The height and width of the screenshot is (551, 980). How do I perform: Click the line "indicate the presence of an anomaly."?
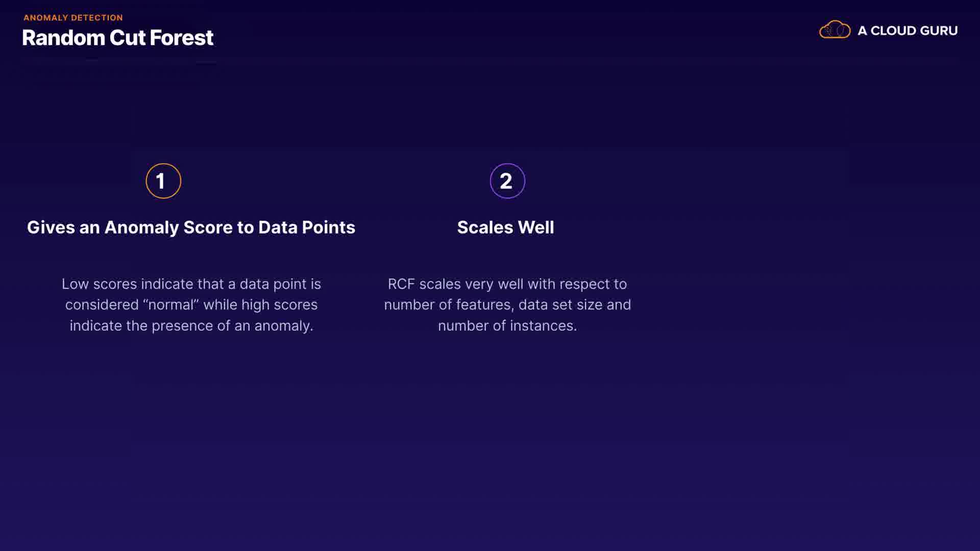point(191,326)
